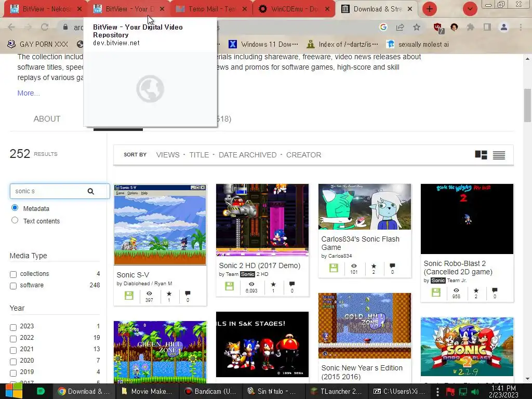The image size is (532, 399).
Task: Filter results by year 2023
Action: (13, 327)
